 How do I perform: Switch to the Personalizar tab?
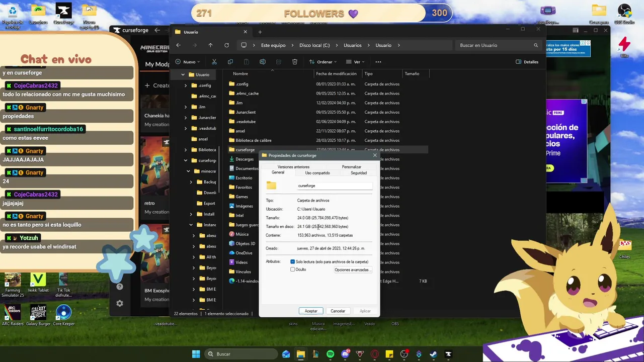351,167
